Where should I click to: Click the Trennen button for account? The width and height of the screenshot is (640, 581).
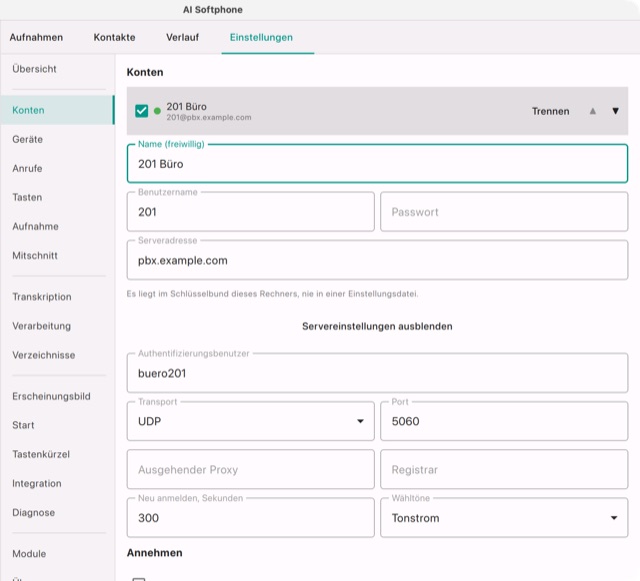pyautogui.click(x=550, y=111)
